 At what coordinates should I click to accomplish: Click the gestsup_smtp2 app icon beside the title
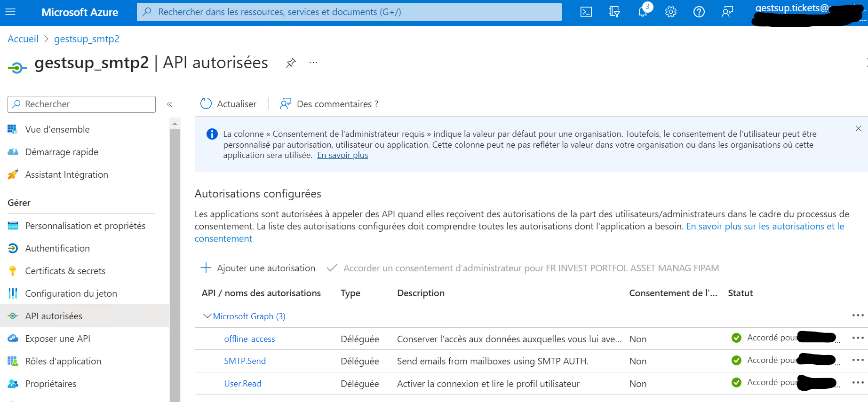tap(17, 68)
